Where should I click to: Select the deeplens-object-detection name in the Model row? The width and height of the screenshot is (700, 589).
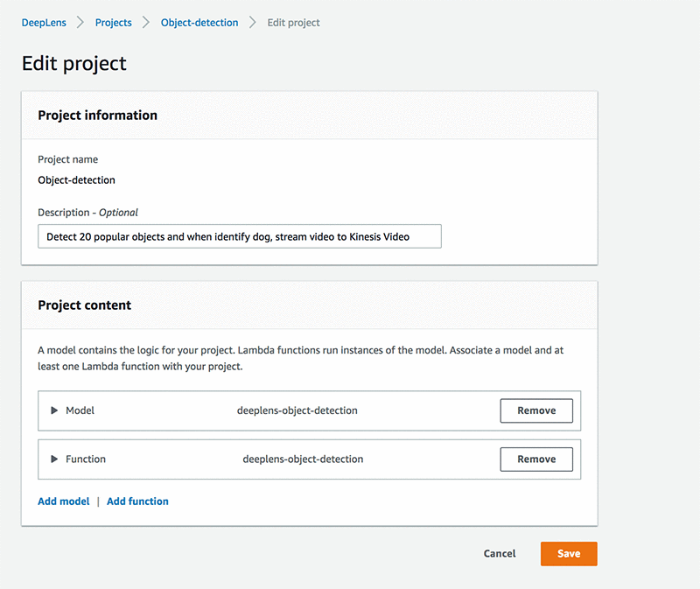click(297, 410)
